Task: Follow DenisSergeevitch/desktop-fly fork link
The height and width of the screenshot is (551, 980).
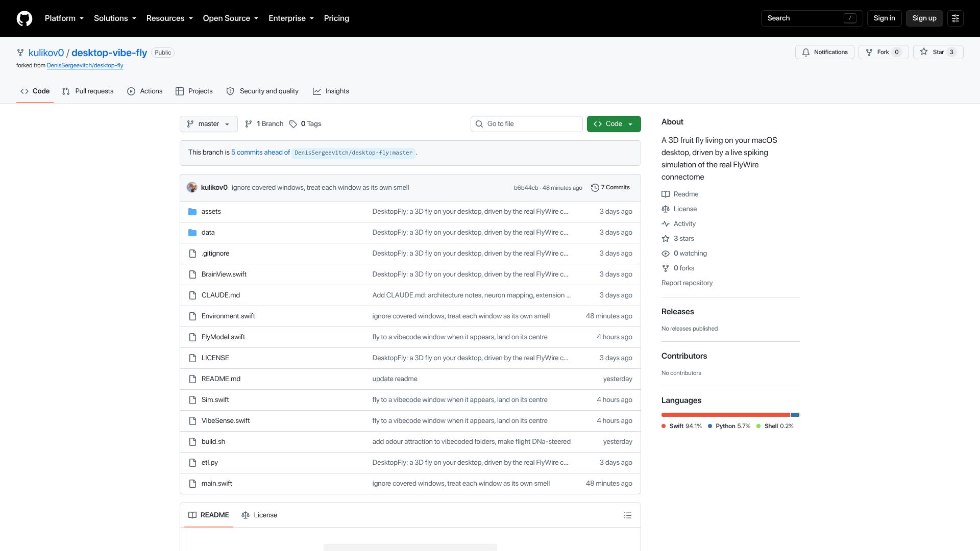Action: (85, 66)
